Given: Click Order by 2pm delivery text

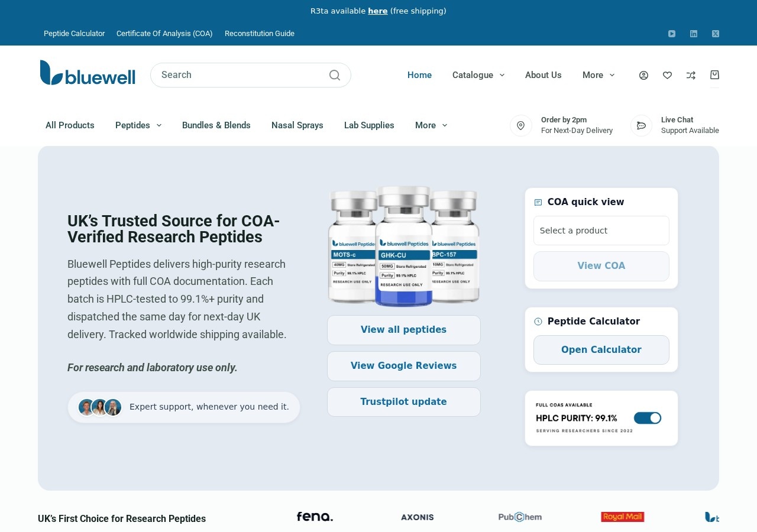Looking at the screenshot, I should [577, 125].
